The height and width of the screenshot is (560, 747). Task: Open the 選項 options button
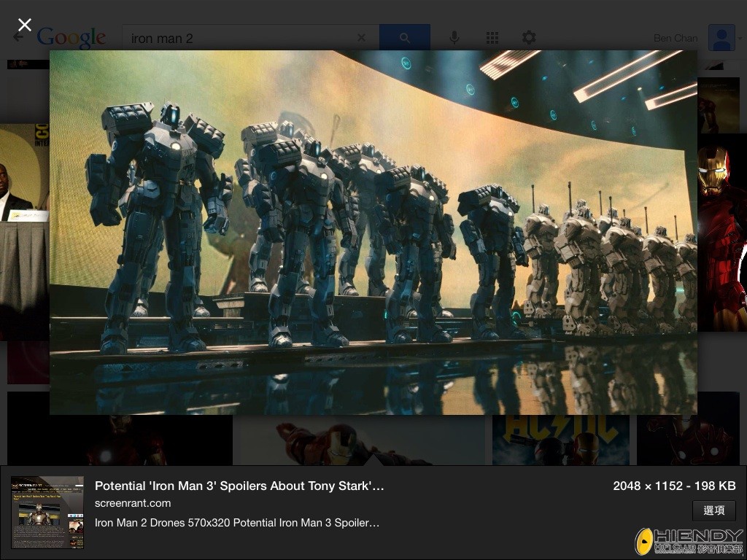[713, 510]
